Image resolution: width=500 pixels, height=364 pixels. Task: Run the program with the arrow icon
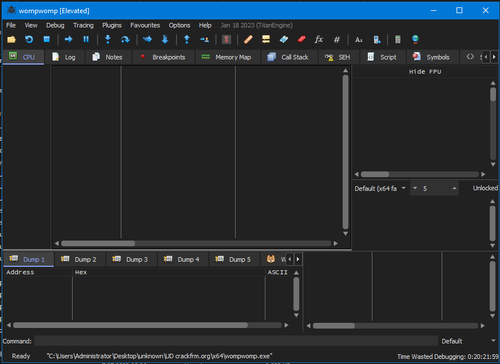(x=69, y=39)
